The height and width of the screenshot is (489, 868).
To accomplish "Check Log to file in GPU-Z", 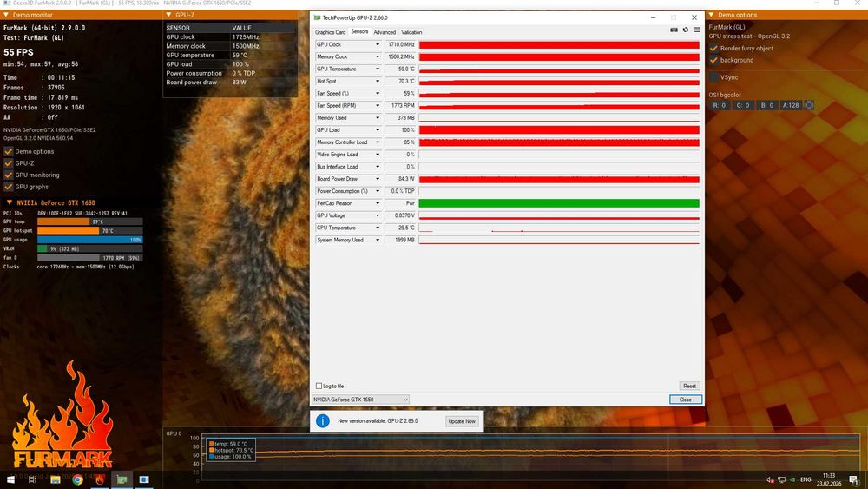I will click(319, 386).
